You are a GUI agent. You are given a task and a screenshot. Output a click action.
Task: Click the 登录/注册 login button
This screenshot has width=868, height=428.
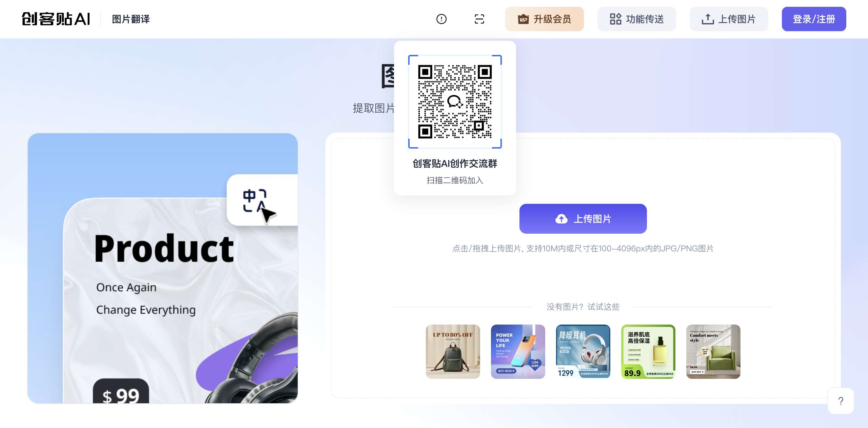click(x=814, y=19)
